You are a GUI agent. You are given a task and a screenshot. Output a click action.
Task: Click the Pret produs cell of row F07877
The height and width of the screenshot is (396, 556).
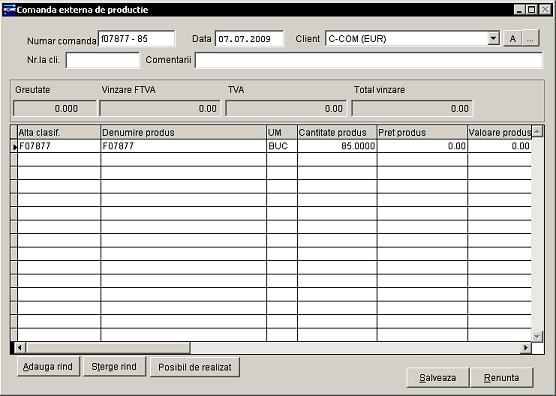422,146
